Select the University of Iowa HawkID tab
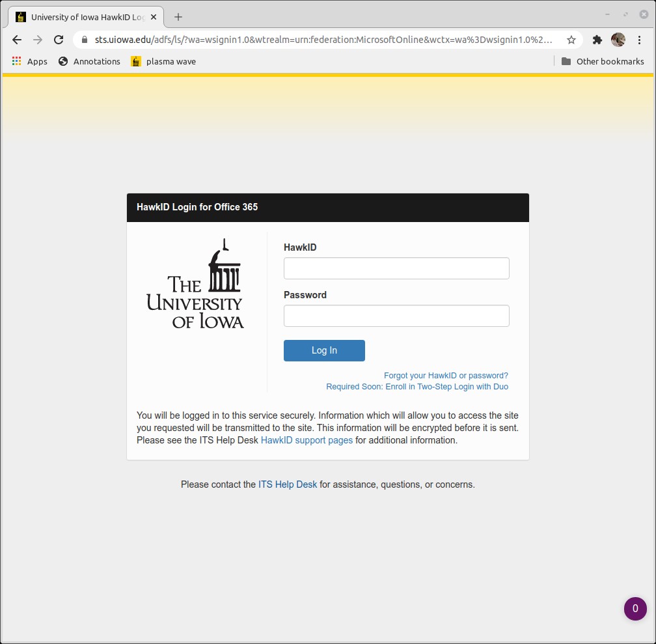The image size is (656, 644). pyautogui.click(x=86, y=17)
